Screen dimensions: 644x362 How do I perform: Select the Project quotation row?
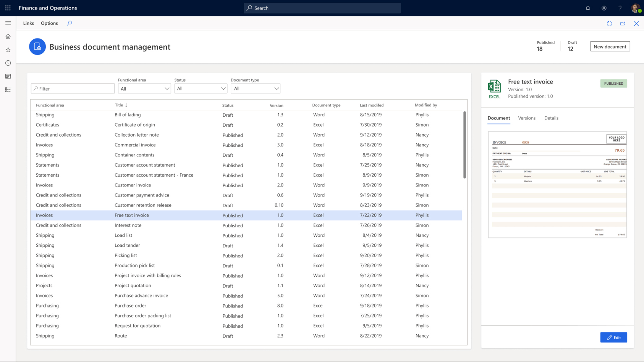246,286
